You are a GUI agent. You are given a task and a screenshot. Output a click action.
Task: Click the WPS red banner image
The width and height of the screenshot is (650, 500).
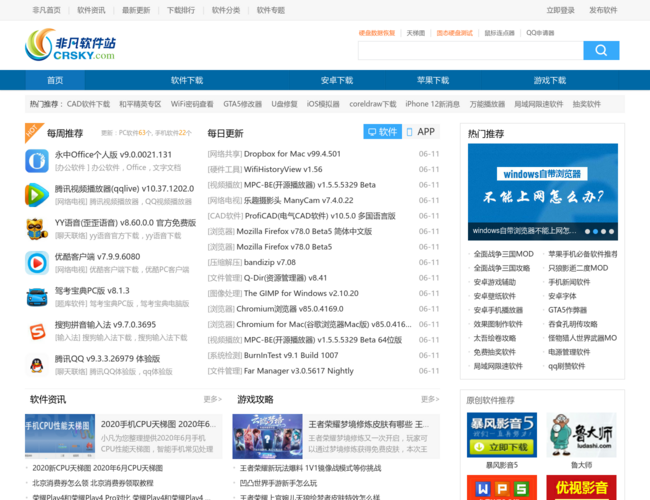[502, 488]
